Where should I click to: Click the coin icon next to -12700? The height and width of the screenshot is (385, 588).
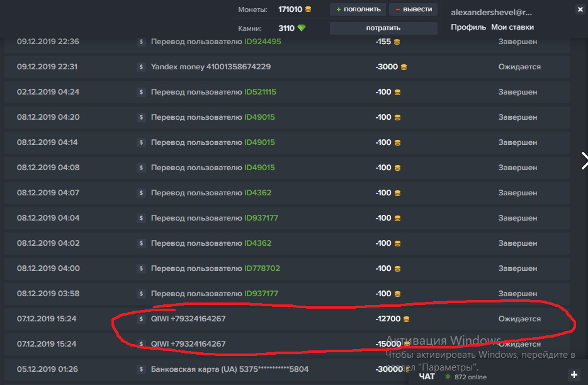406,319
